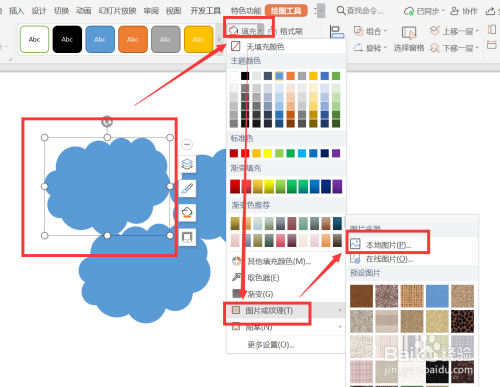Screen dimensions: 500x387
Task: Expand the shape styles gallery arrow
Action: coord(219,40)
